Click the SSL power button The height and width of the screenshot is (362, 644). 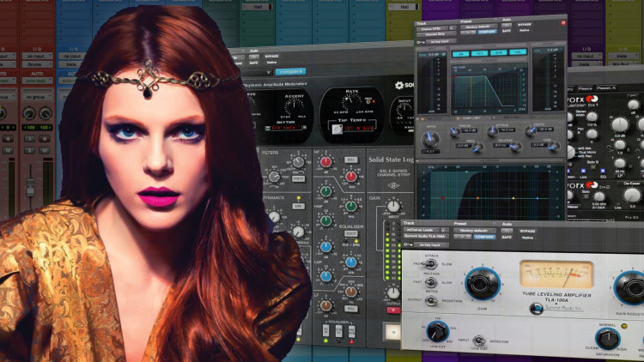coord(392,332)
